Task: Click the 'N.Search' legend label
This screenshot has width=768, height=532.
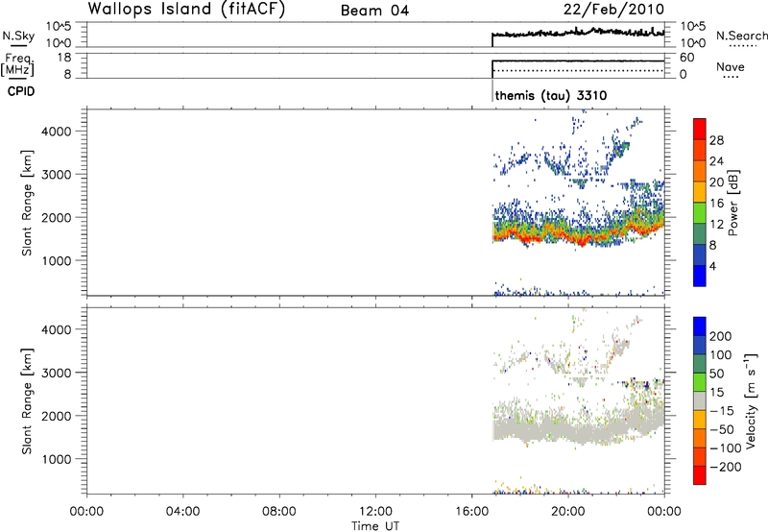Action: coord(741,36)
